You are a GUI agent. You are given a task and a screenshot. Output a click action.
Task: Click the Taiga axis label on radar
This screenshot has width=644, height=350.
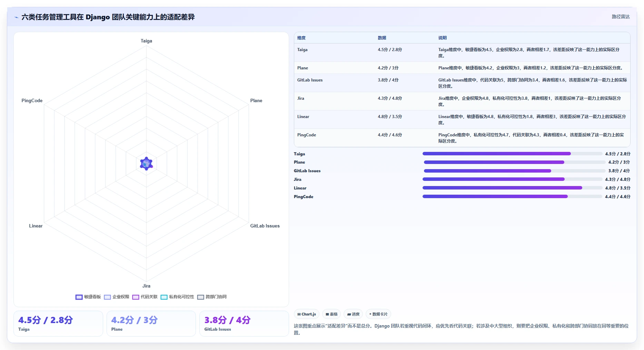click(x=146, y=41)
